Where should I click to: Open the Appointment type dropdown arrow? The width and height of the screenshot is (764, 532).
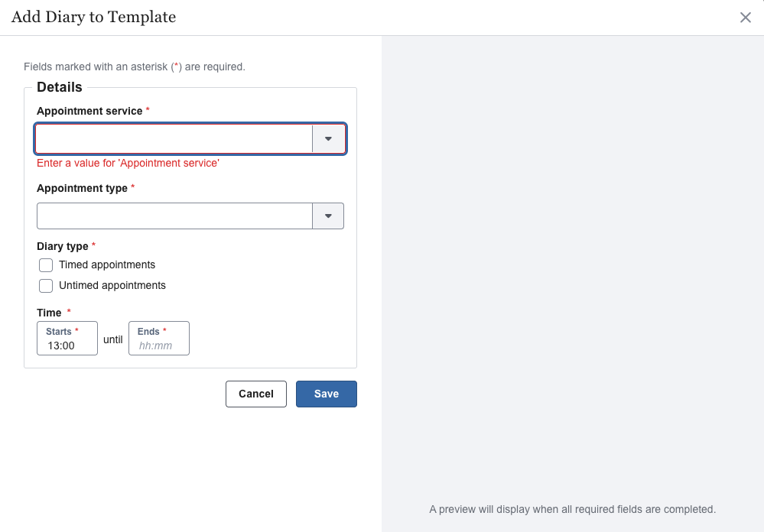click(x=328, y=216)
